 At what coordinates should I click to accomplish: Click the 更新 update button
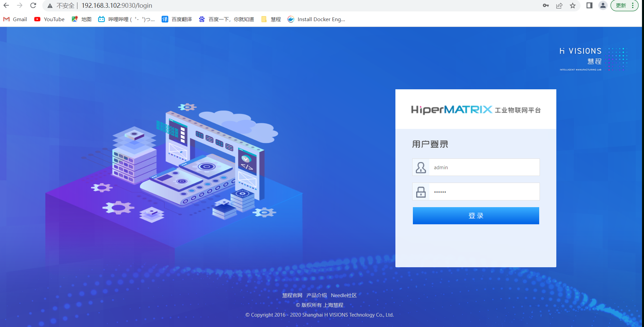click(x=621, y=5)
